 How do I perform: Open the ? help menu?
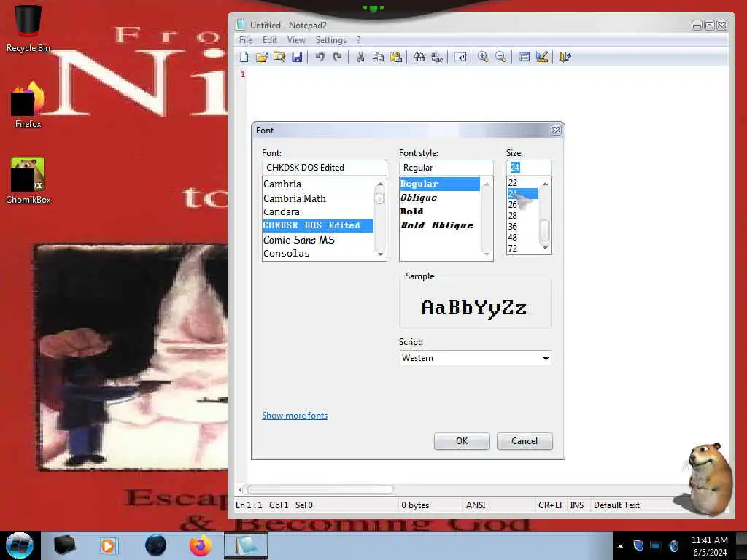[359, 40]
